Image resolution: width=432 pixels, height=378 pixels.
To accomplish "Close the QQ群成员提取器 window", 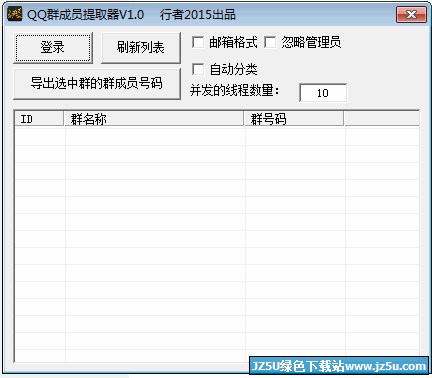I will (x=411, y=15).
